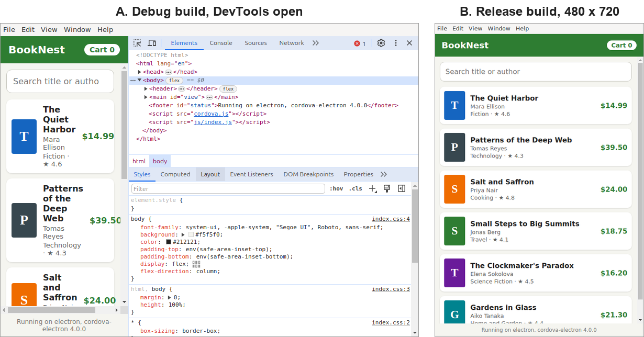Add a new style rule with the plus icon
This screenshot has width=644, height=337.
[373, 188]
